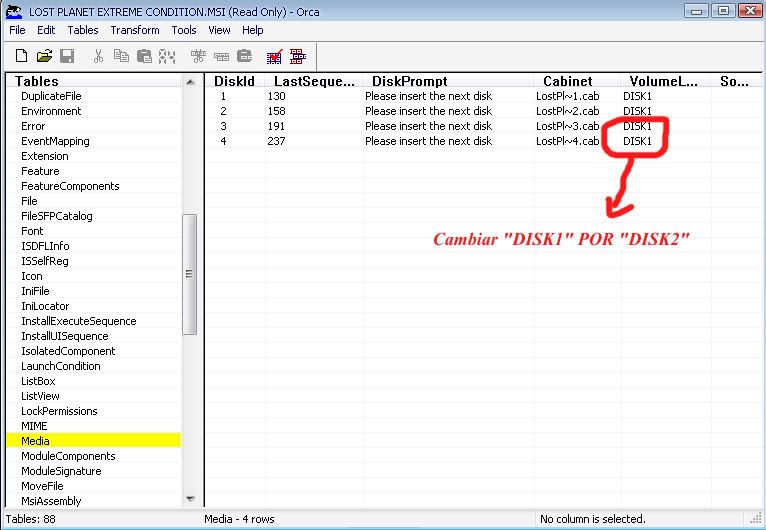This screenshot has height=530, width=766.
Task: Click the LostPl~3.cab cabinet cell
Action: coord(568,126)
